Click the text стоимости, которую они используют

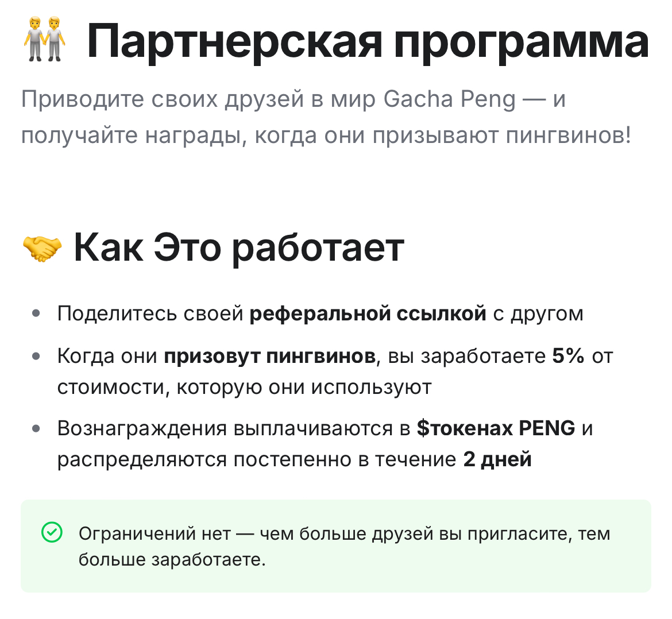click(244, 387)
